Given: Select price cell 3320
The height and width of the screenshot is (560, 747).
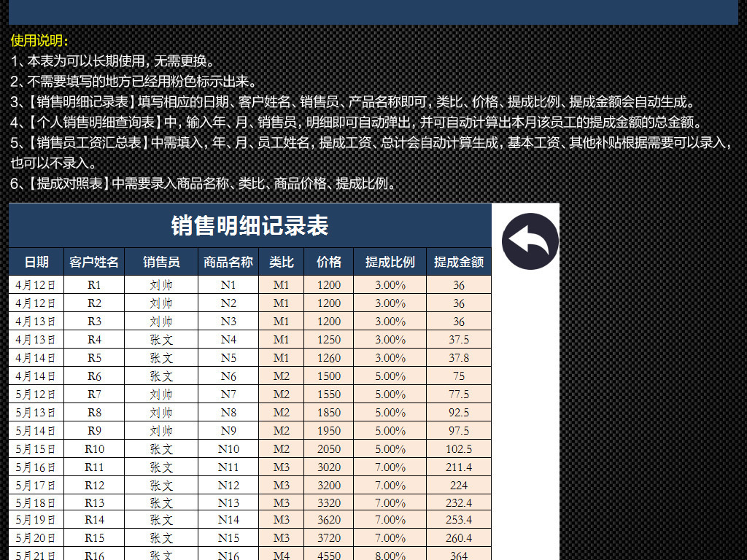Looking at the screenshot, I should 329,502.
